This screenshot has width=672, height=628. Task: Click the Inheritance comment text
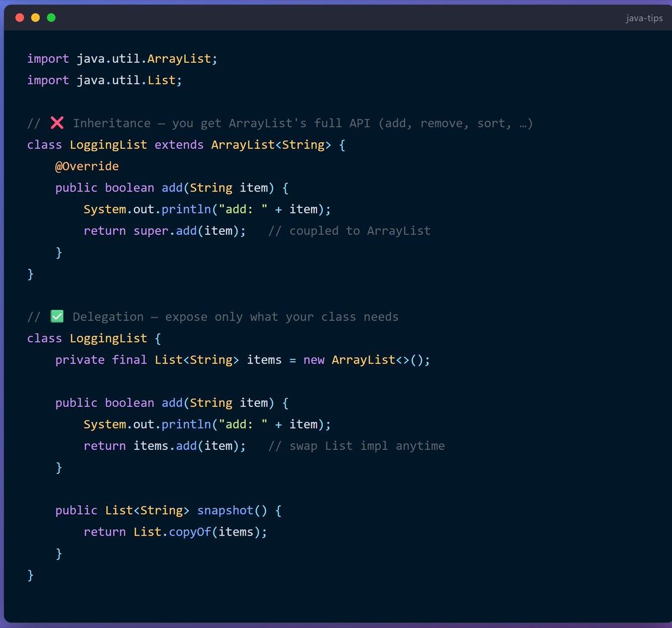pos(303,123)
